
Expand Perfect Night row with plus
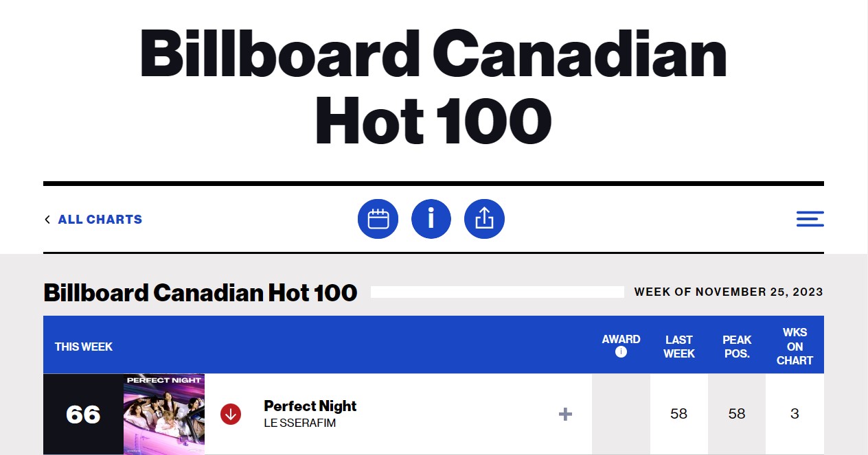[565, 414]
